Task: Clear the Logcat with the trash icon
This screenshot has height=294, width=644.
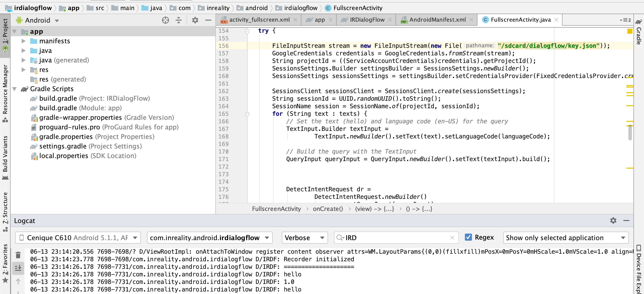Action: point(18,254)
